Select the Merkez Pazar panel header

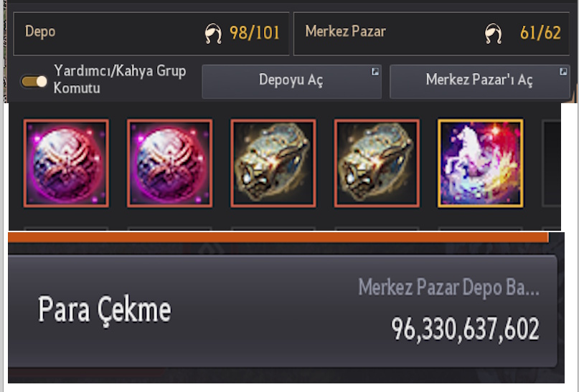point(431,34)
